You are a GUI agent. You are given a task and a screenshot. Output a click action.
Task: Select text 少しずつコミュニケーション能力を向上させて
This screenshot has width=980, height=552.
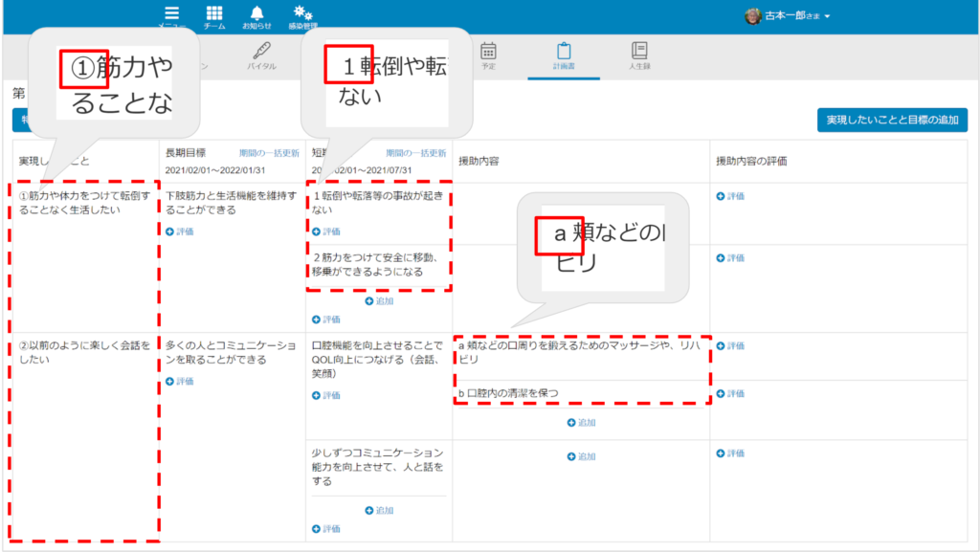377,467
